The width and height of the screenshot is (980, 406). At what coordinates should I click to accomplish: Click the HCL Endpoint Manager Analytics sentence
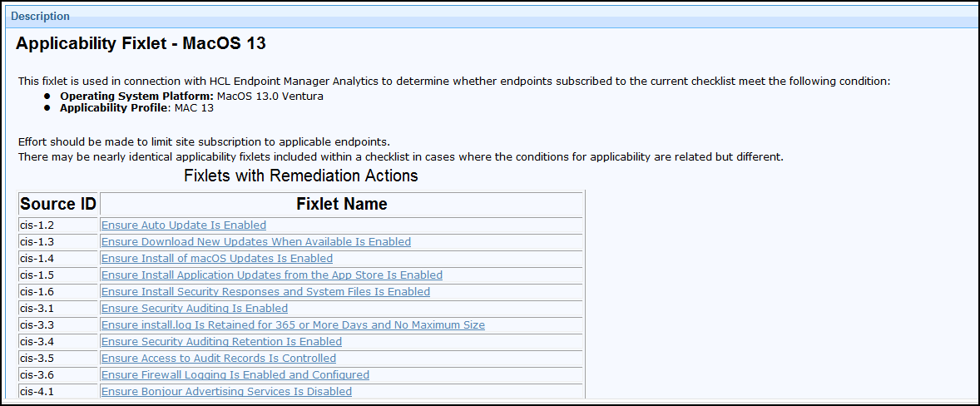click(x=453, y=82)
